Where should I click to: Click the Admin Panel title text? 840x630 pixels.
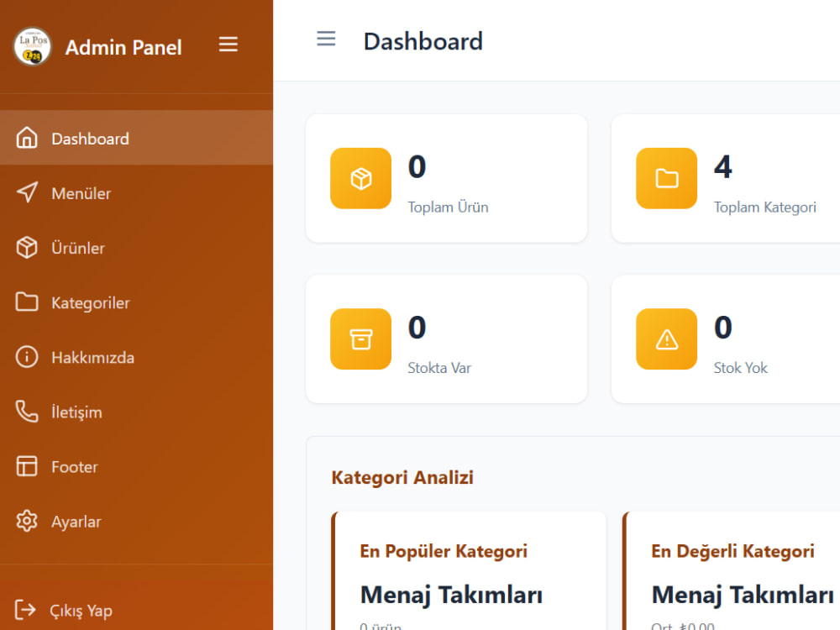(x=123, y=47)
